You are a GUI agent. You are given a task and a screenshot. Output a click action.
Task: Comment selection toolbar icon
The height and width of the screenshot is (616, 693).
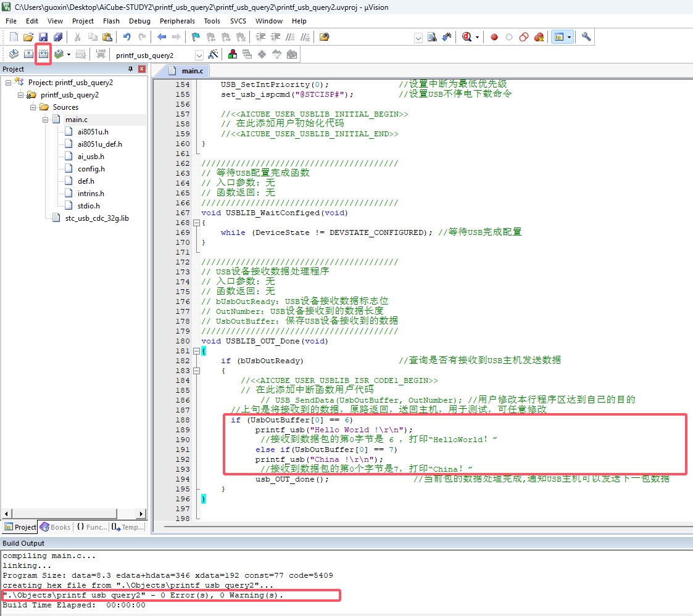[291, 37]
